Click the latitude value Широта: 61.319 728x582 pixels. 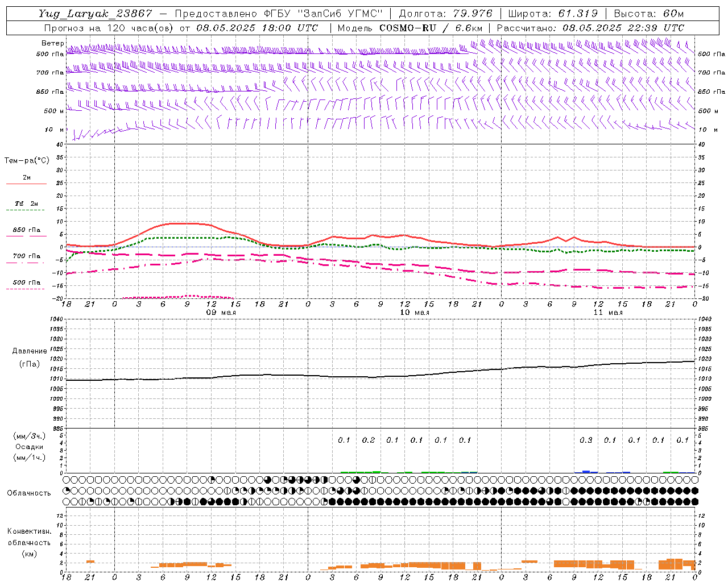click(x=553, y=14)
